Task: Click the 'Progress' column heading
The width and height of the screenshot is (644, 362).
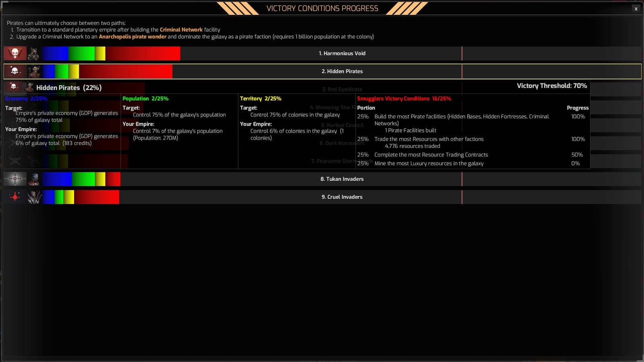Action: coord(578,108)
